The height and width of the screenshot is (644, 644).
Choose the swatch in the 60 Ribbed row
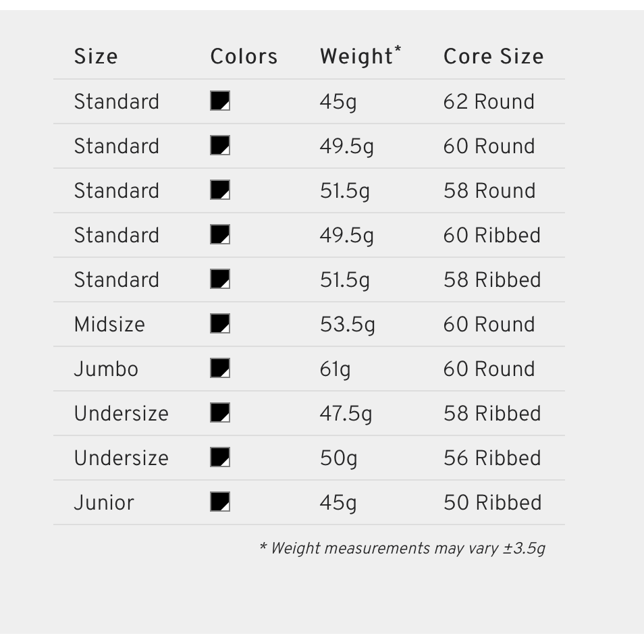[x=220, y=235]
